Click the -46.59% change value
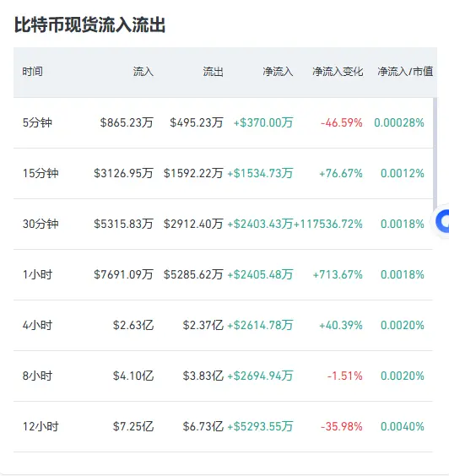Screen dimensions: 449x476 (x=342, y=122)
